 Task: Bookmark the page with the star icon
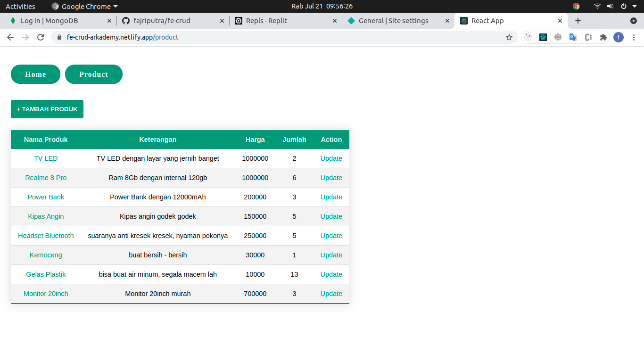point(509,37)
